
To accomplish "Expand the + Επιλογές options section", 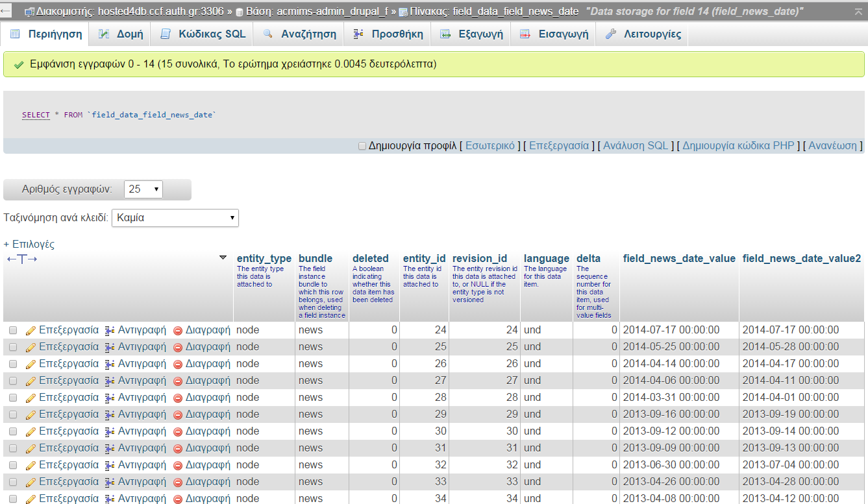I will [x=29, y=245].
